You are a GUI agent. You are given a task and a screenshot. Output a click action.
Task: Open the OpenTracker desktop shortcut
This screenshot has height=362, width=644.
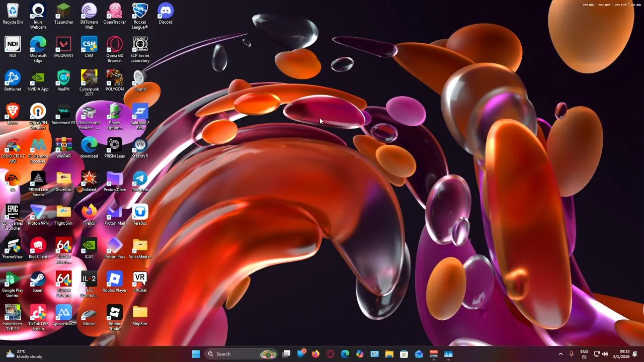(115, 14)
